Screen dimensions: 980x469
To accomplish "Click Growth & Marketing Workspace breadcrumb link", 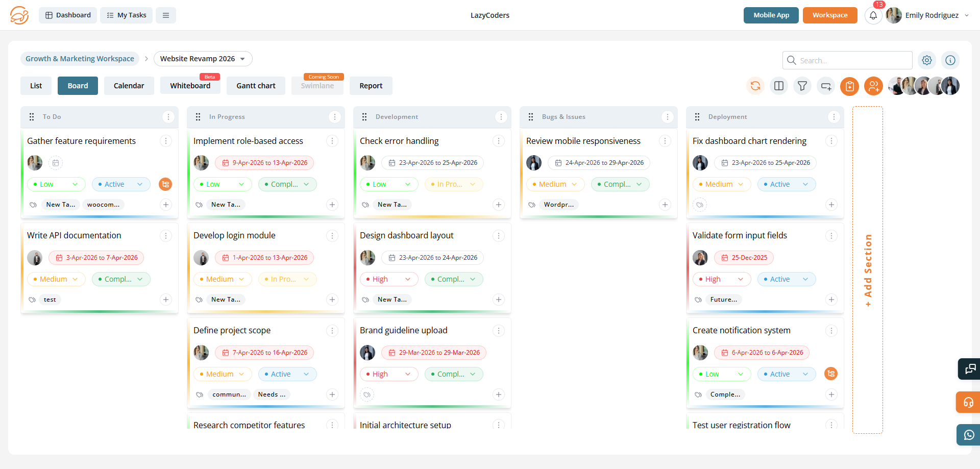I will click(80, 59).
